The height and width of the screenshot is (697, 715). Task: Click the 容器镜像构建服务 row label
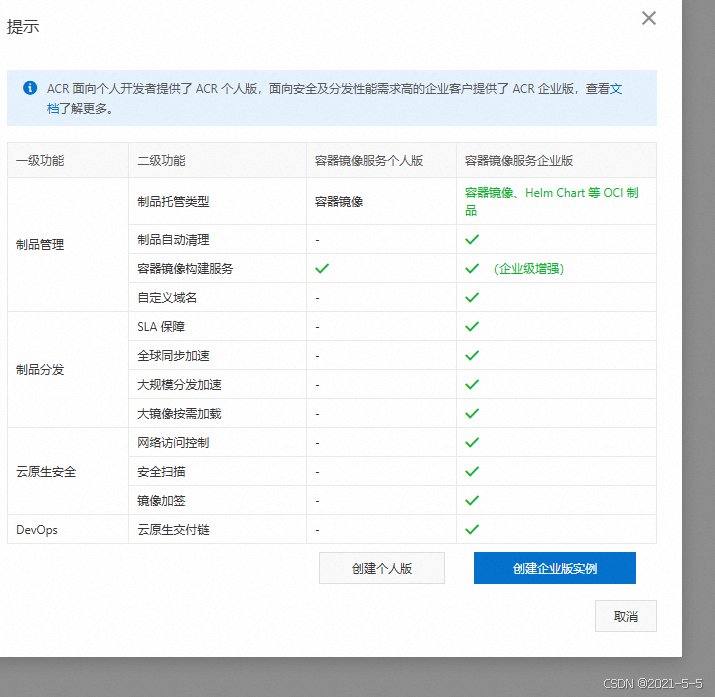(185, 268)
